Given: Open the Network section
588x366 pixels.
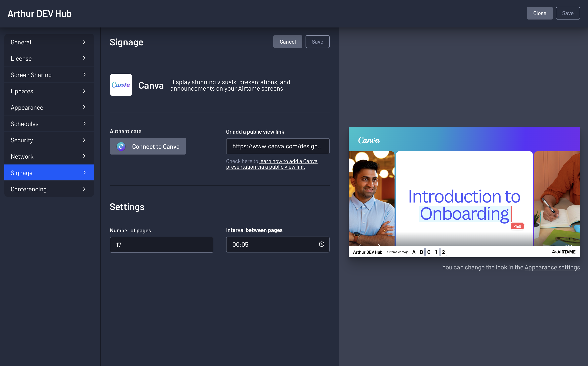Looking at the screenshot, I should click(49, 156).
